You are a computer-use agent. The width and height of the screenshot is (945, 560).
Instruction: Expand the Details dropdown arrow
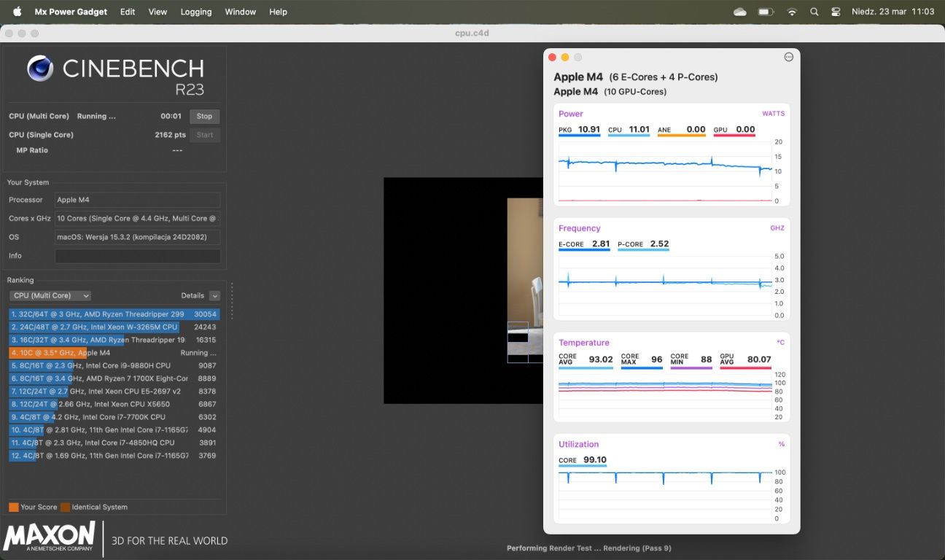(214, 295)
